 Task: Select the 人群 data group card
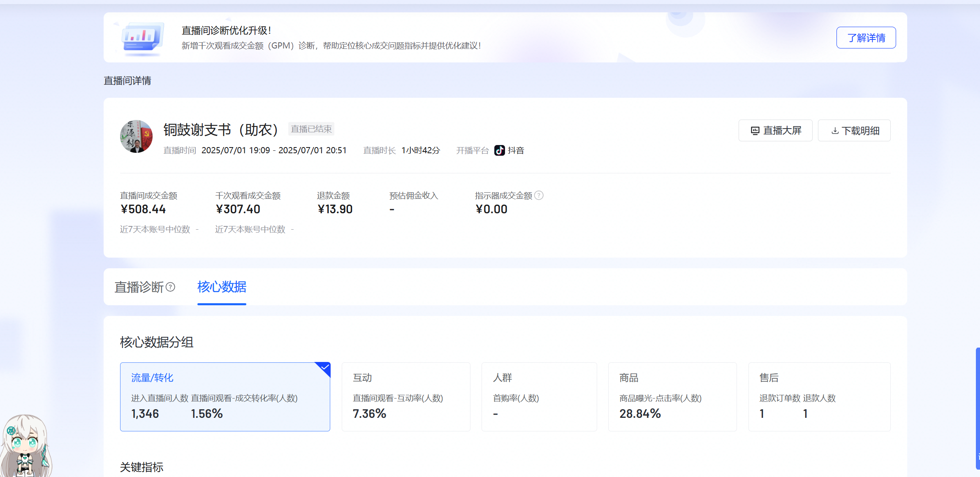(539, 396)
